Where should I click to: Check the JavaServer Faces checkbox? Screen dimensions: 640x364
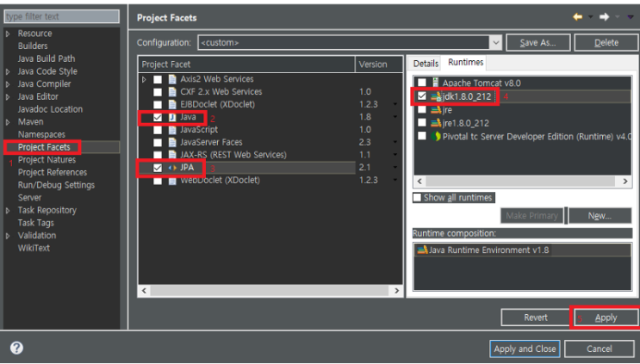(x=158, y=143)
